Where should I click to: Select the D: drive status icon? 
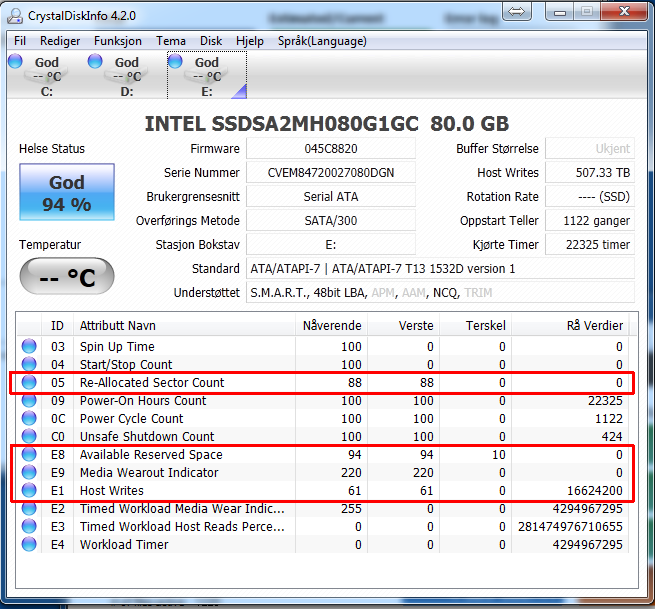(x=95, y=61)
